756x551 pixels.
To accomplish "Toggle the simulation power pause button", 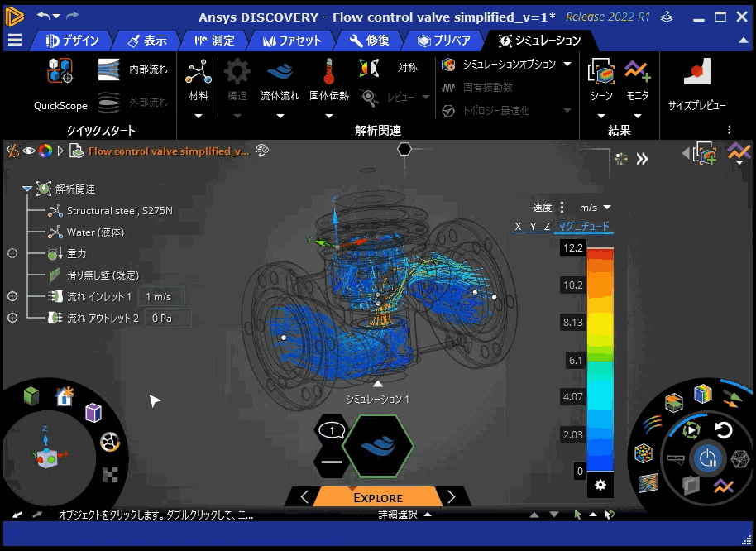I will (x=707, y=458).
